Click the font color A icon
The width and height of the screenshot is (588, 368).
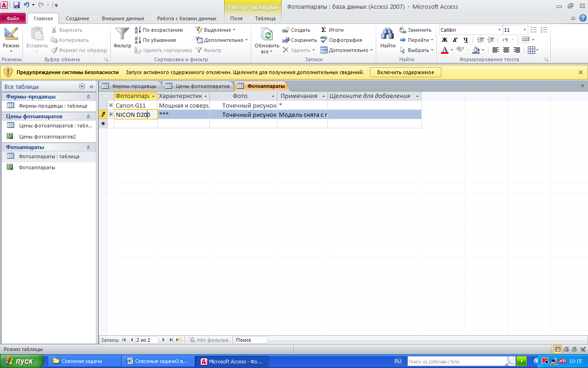point(444,50)
